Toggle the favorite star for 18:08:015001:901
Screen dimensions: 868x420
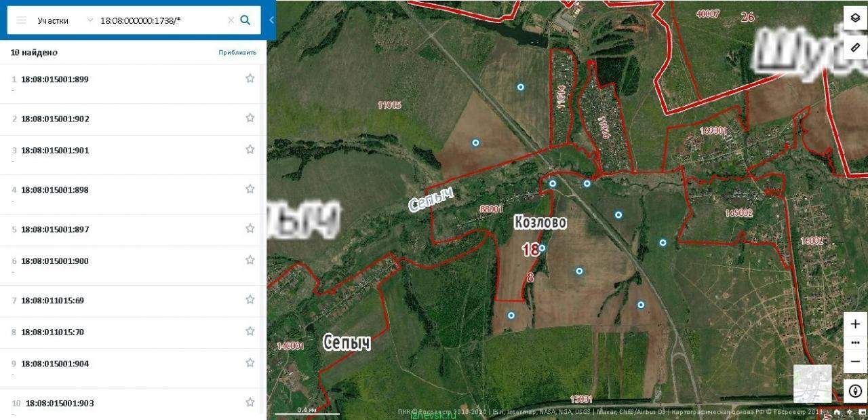250,149
